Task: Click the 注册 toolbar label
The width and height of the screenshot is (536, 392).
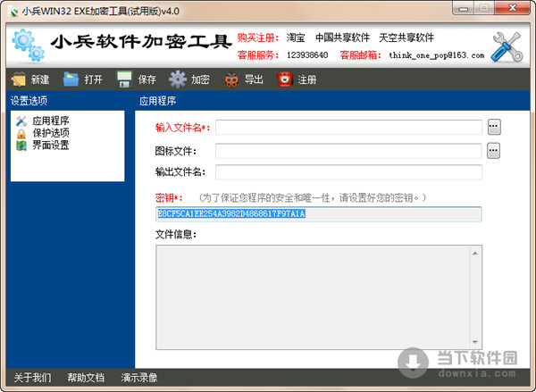Action: [x=307, y=79]
